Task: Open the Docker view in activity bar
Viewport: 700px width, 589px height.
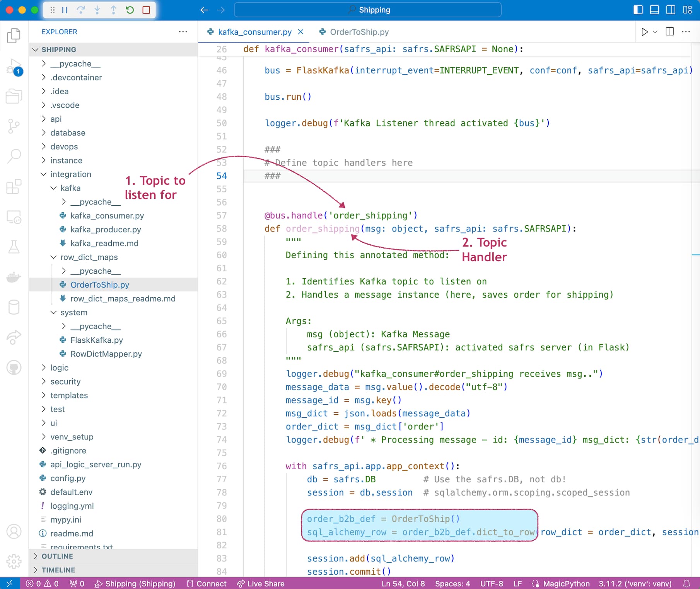Action: (14, 277)
